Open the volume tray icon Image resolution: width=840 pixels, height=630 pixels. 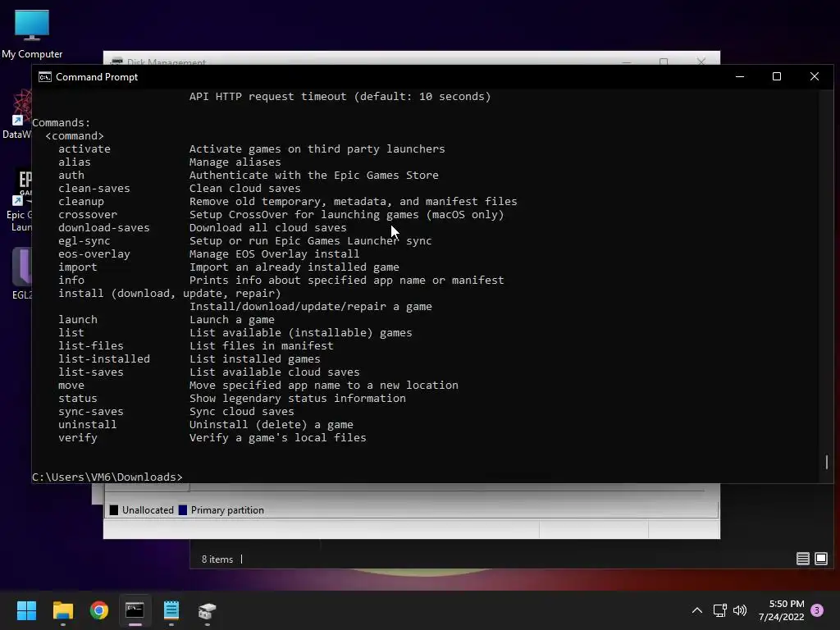pos(740,610)
